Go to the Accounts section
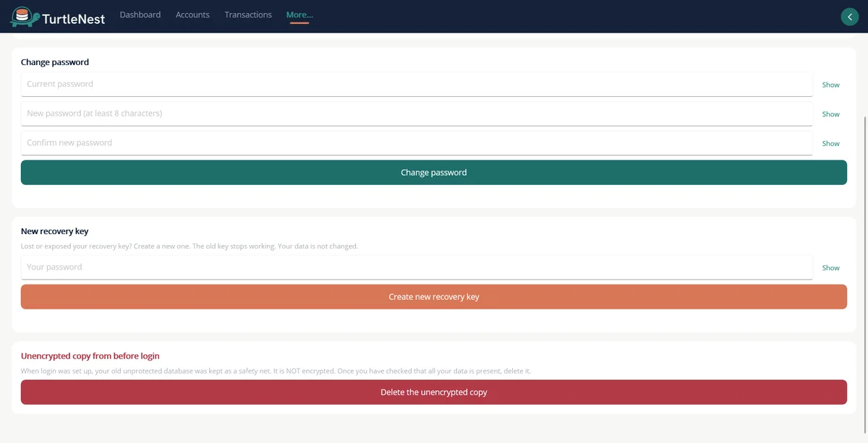 tap(192, 14)
